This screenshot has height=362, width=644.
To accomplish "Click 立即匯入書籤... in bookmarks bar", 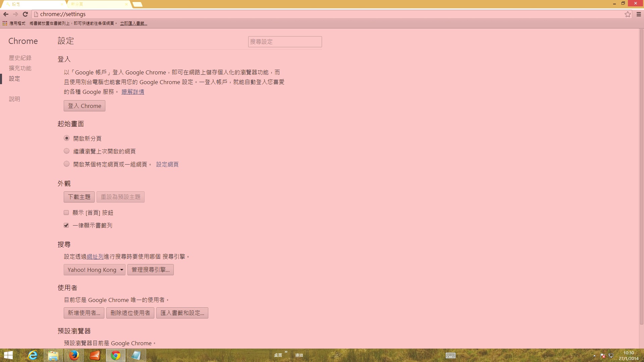I will [x=133, y=23].
